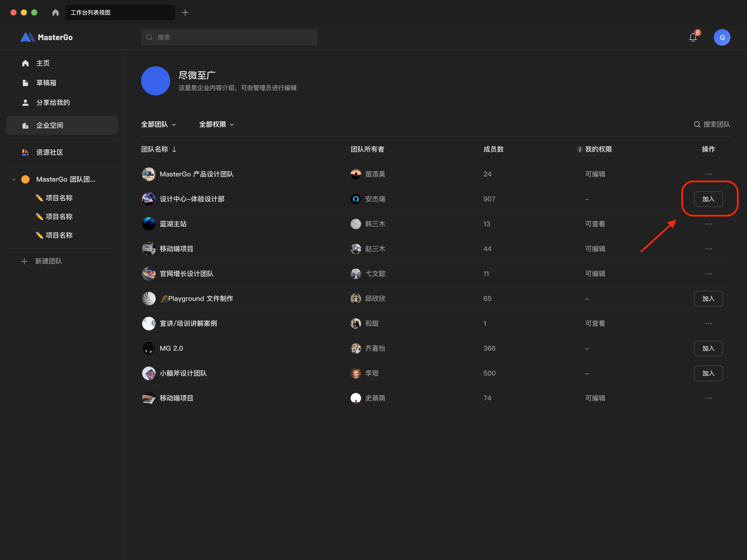Collapse the MasterGo 团队团... tree chevron

[x=14, y=180]
